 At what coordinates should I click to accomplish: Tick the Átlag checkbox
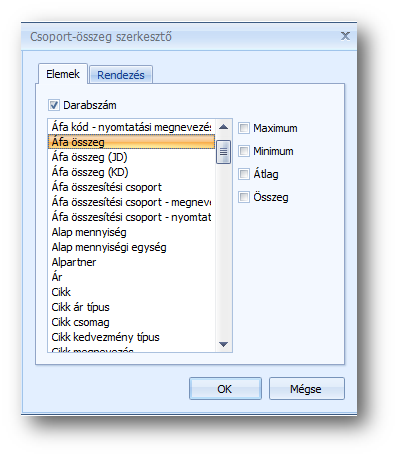click(x=244, y=174)
